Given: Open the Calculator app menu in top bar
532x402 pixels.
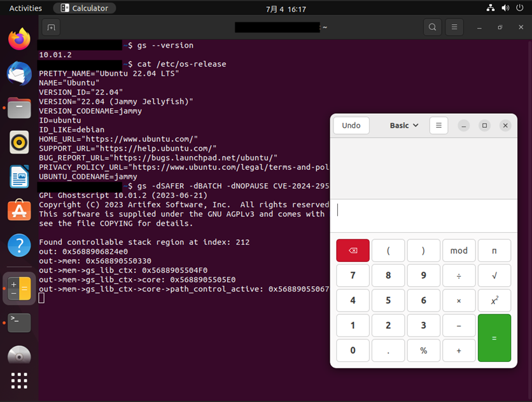Looking at the screenshot, I should (x=85, y=8).
